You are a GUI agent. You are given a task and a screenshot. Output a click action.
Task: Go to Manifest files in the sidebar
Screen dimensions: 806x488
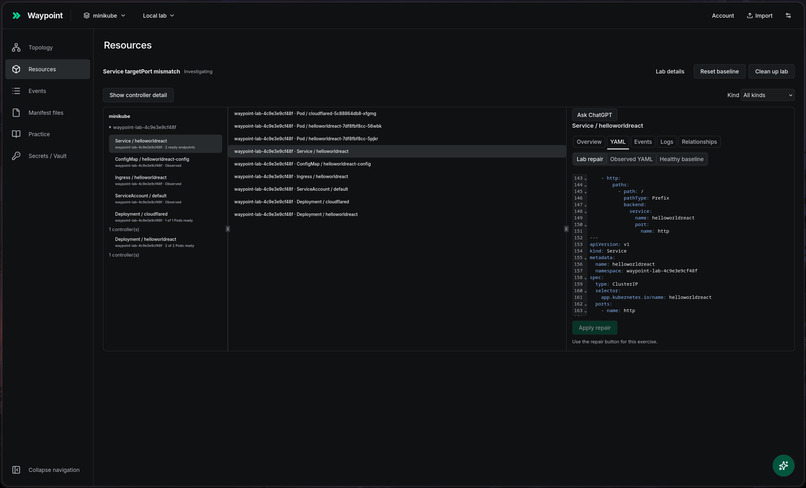[47, 113]
